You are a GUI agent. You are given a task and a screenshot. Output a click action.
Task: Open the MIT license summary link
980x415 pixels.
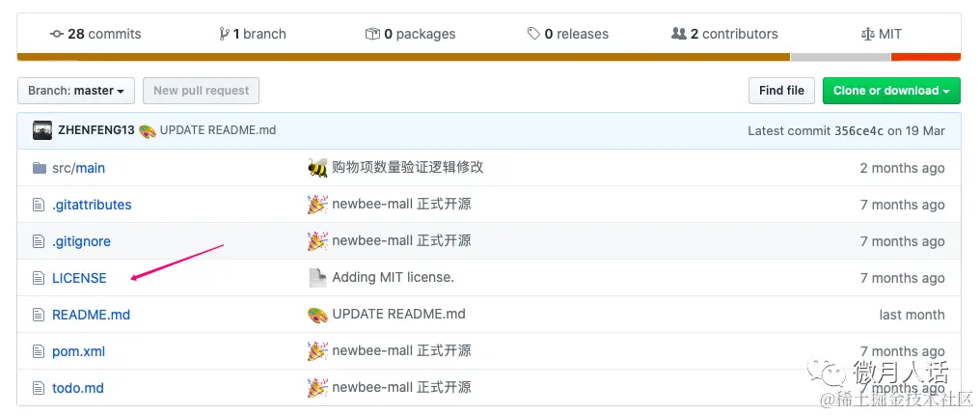pyautogui.click(x=882, y=34)
